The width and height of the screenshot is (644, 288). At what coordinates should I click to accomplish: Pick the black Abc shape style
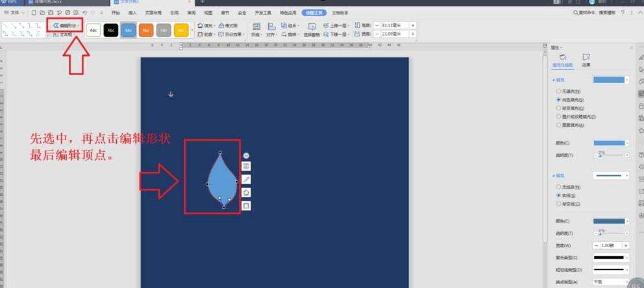[111, 30]
